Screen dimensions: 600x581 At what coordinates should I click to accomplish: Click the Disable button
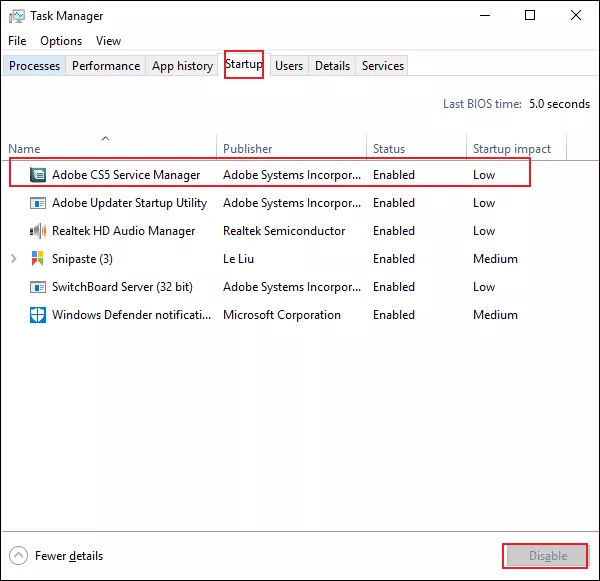click(x=548, y=556)
